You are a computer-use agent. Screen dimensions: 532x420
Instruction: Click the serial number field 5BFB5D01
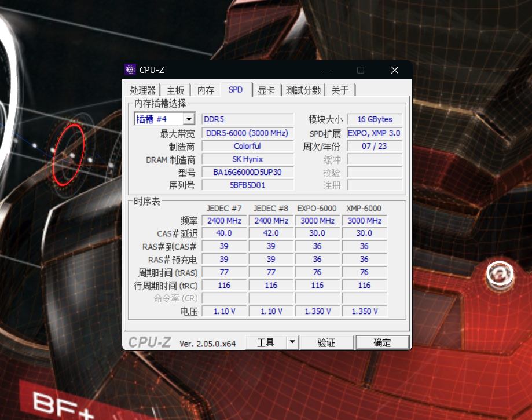247,185
